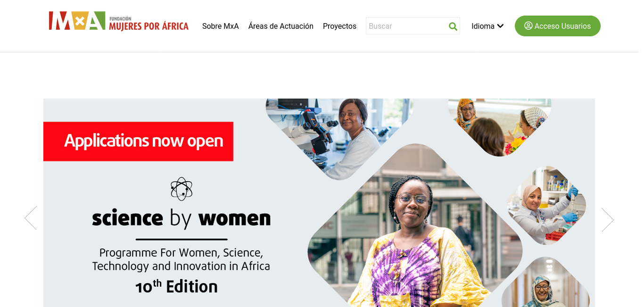Viewport: 644px width, 307px height.
Task: Expand the Idioma language dropdown
Action: (487, 26)
